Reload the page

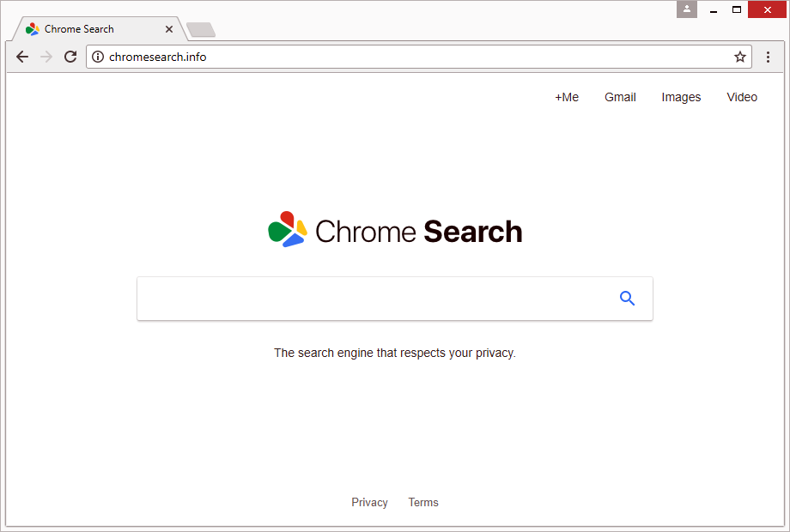click(70, 57)
